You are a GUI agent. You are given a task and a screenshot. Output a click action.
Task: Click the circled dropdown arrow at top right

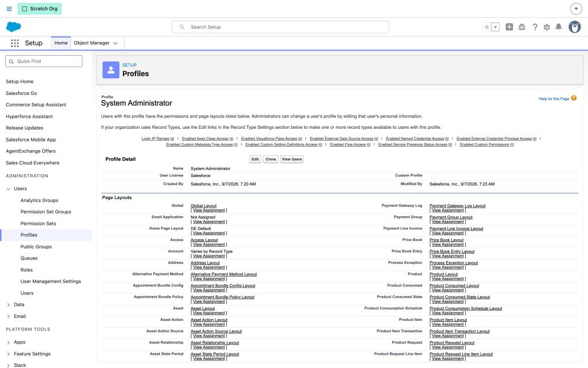tap(576, 9)
